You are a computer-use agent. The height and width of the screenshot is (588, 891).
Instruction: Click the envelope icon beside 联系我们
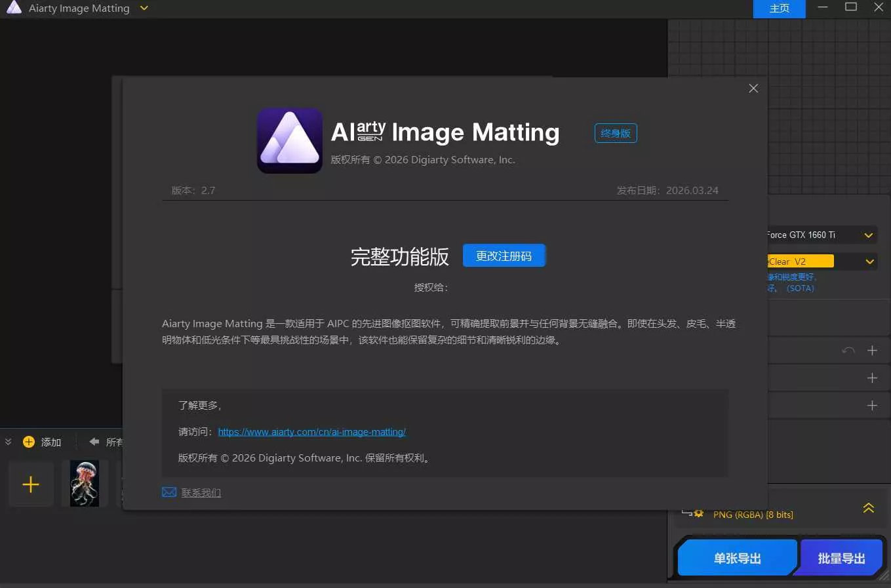click(169, 492)
